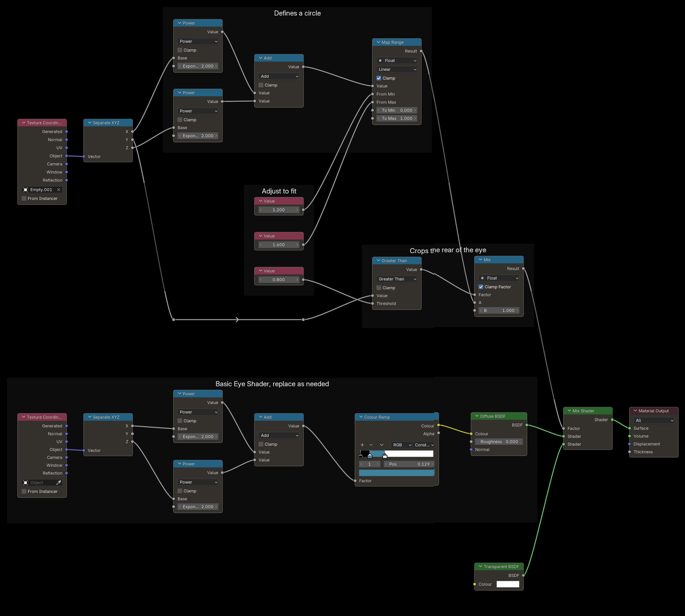Click the 'Defines a circle' frame label

point(297,13)
